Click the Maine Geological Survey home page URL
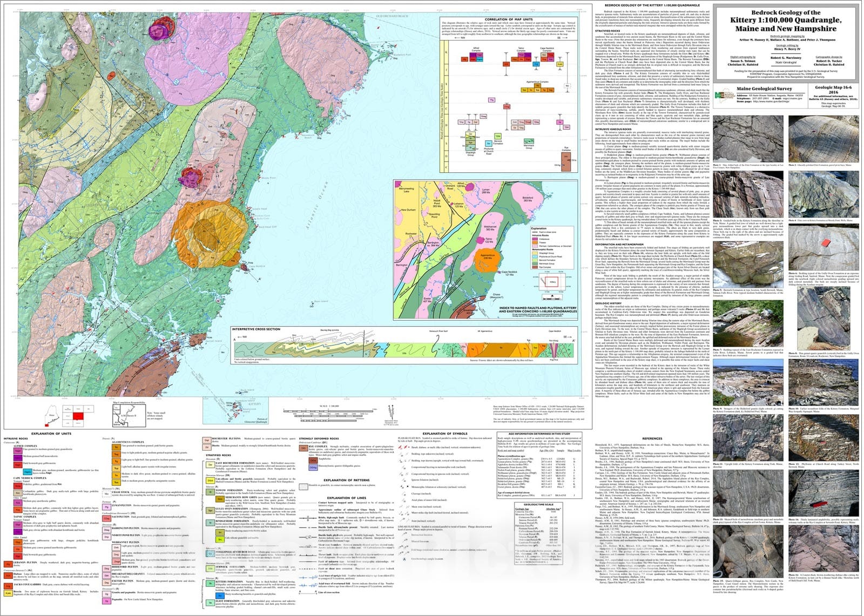This screenshot has width=864, height=616. [x=771, y=101]
